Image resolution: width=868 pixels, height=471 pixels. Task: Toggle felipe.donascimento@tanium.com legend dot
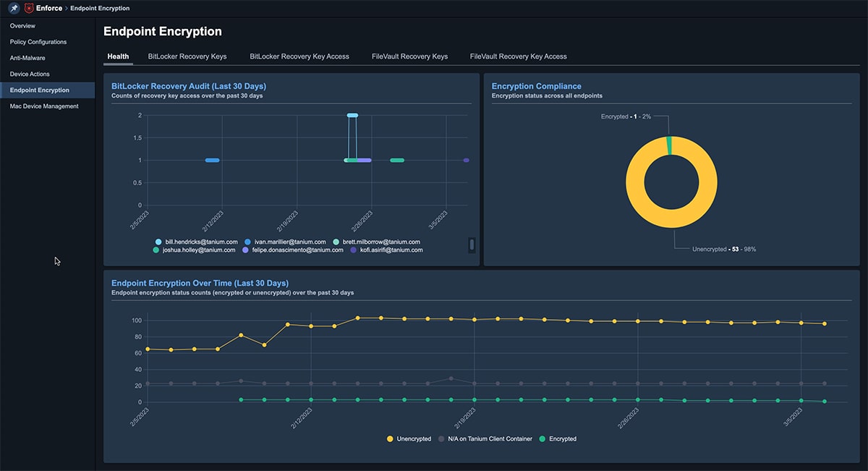(x=246, y=250)
